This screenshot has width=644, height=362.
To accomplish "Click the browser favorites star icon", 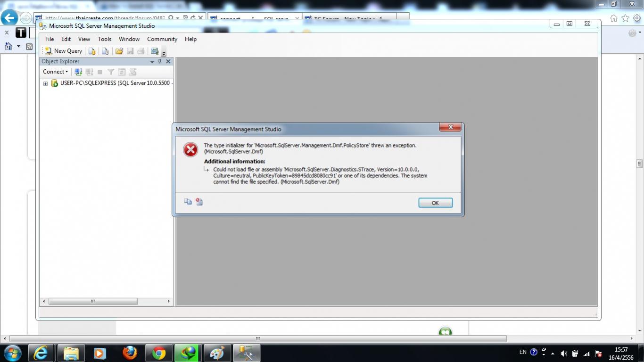I will point(625,18).
